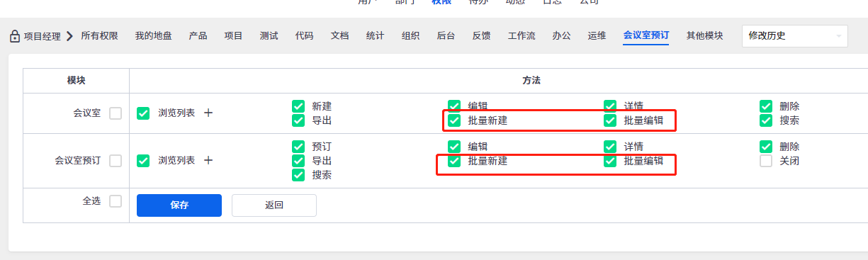Open the 工作流 tab

click(x=522, y=35)
